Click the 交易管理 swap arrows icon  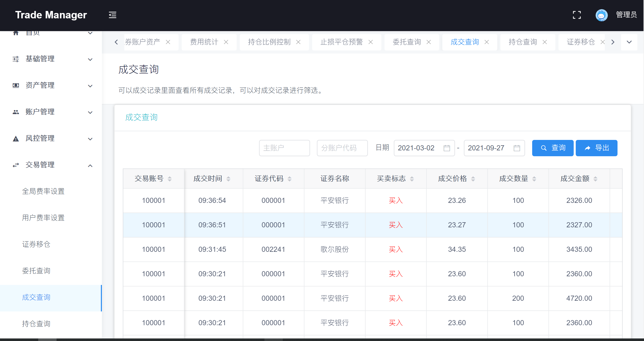click(16, 165)
